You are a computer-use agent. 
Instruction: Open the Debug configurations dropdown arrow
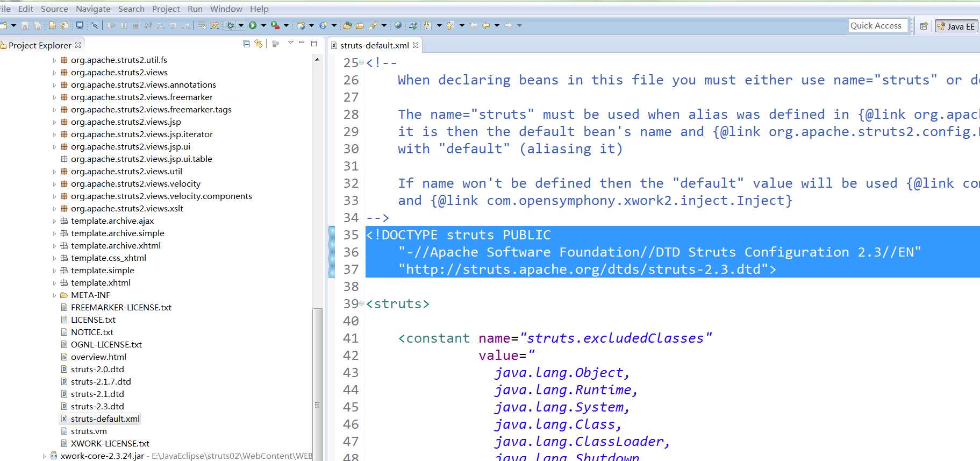(241, 25)
